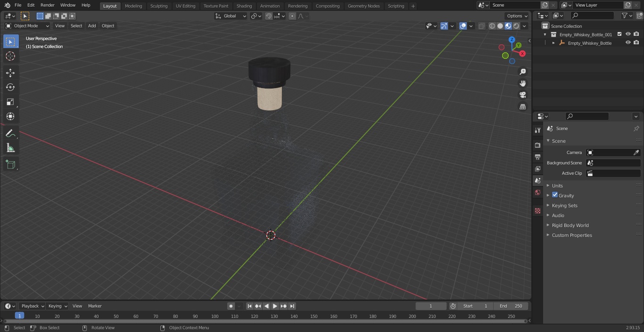Switch to solid shading mode
Screen dimensions: 644x332
500,26
